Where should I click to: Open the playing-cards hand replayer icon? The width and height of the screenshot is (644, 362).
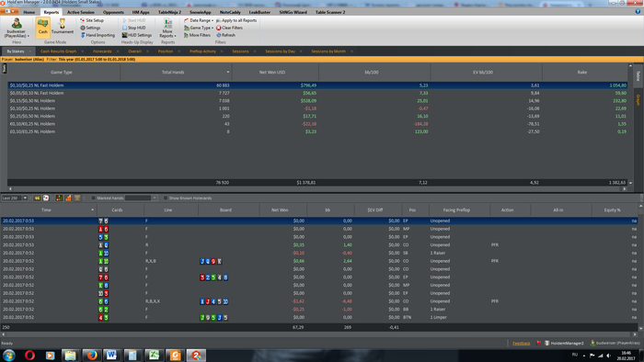(x=46, y=198)
